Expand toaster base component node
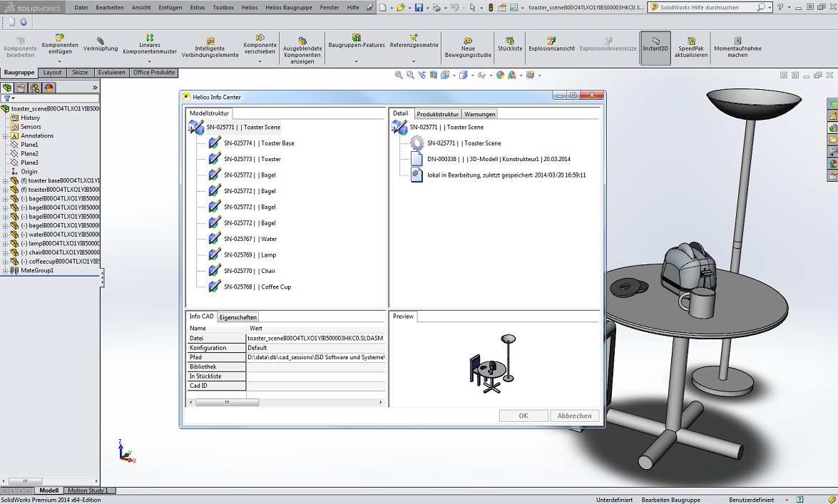Image resolution: width=838 pixels, height=504 pixels. click(5, 180)
